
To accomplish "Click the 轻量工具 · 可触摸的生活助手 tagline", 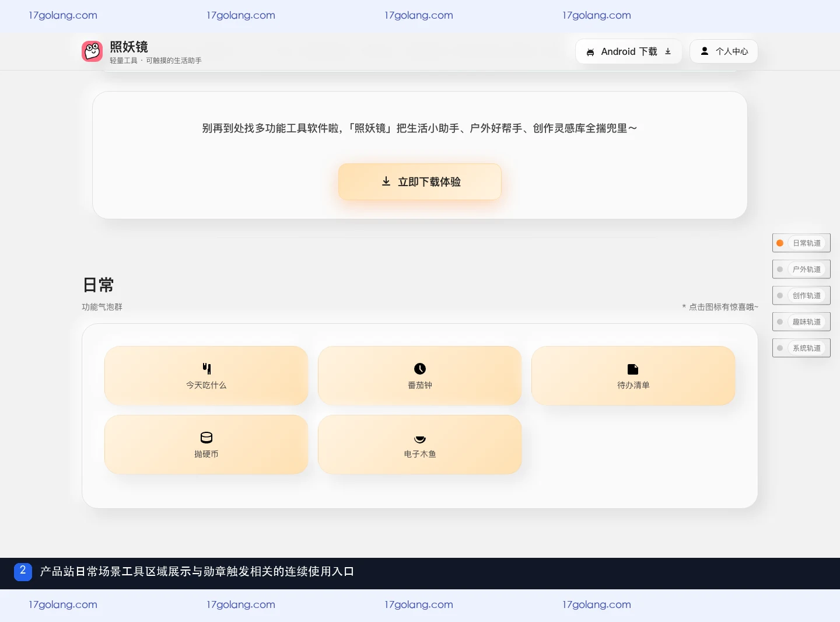I will pyautogui.click(x=156, y=61).
